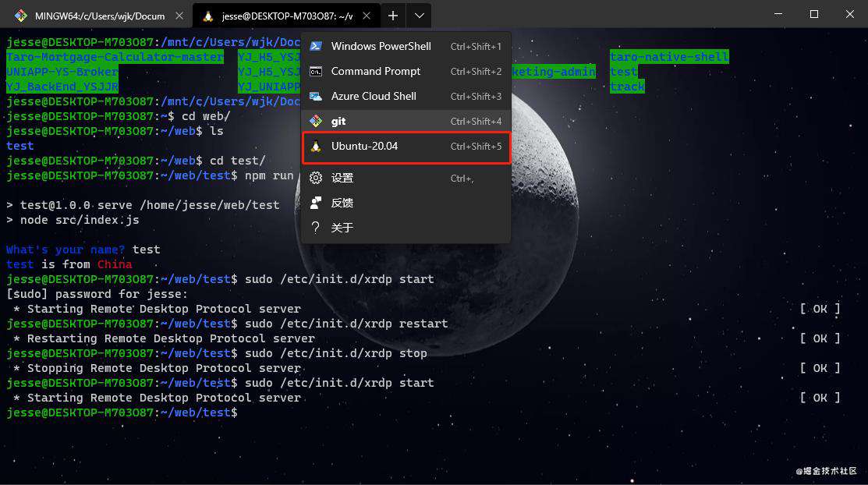
Task: Click the Azure Cloud Shell icon
Action: coord(316,97)
